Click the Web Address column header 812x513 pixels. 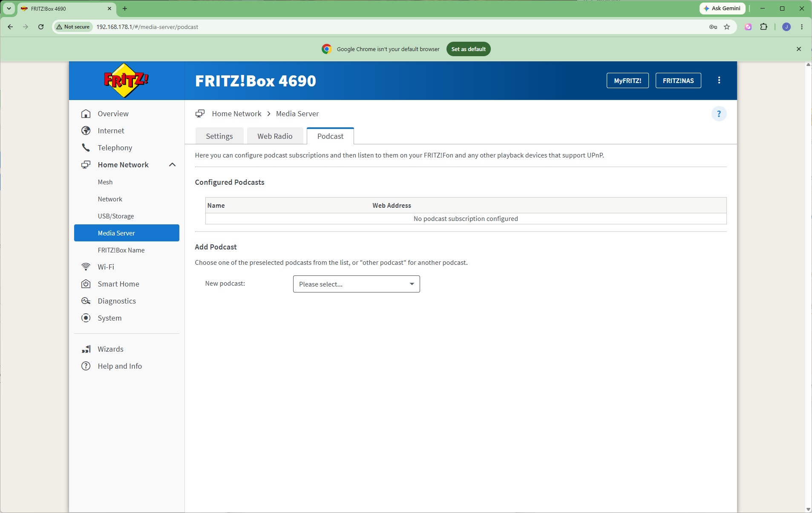(x=392, y=205)
